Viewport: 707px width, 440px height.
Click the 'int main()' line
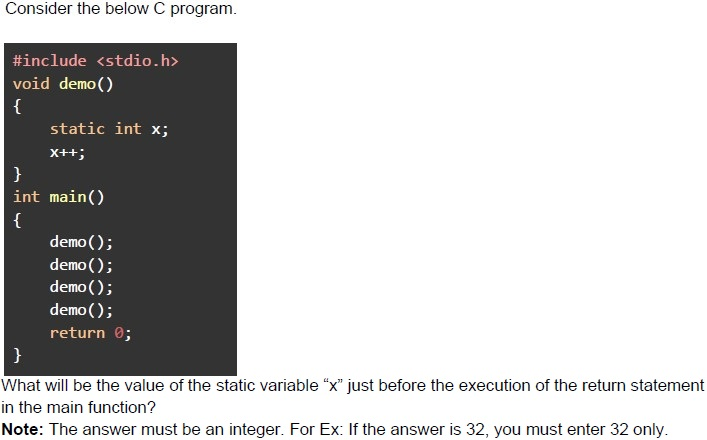pyautogui.click(x=58, y=197)
